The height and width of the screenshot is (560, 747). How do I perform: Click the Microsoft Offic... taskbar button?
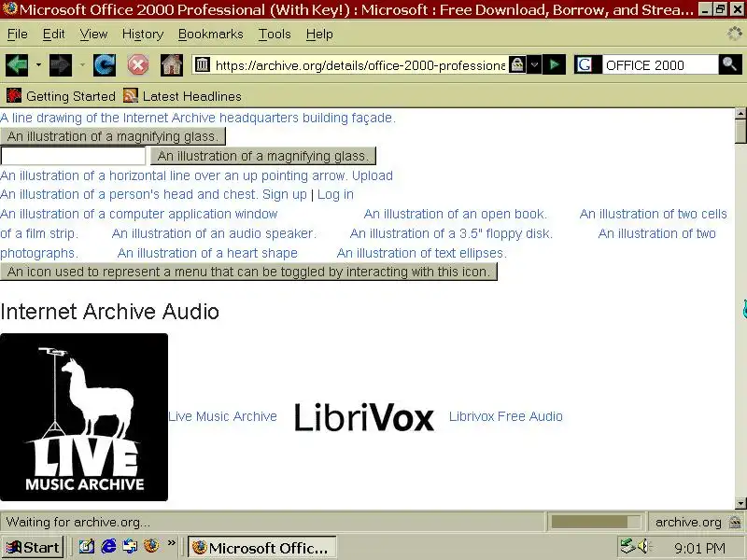tap(262, 548)
